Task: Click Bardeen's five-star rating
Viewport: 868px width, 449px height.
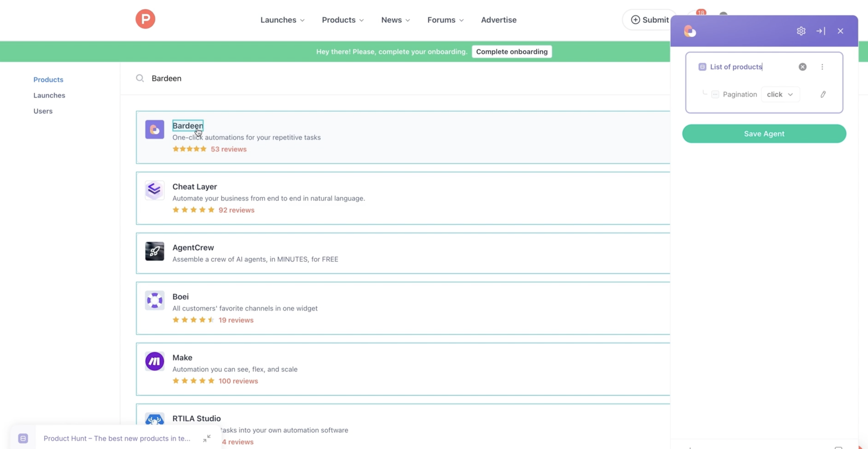Action: [x=189, y=149]
